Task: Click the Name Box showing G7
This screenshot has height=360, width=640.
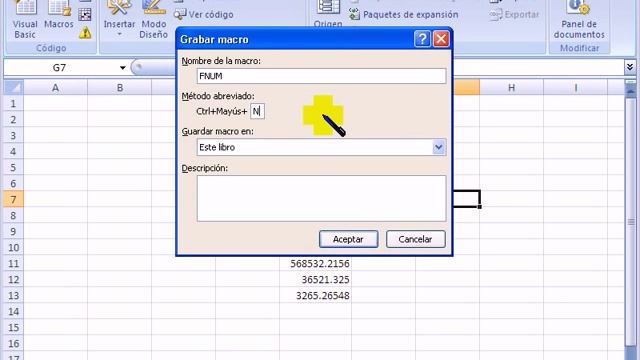Action: tap(60, 68)
